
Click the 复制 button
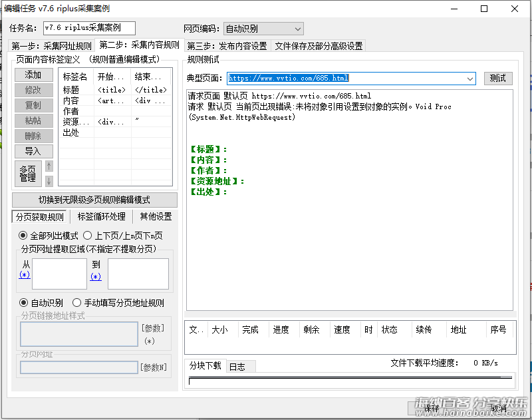click(34, 105)
